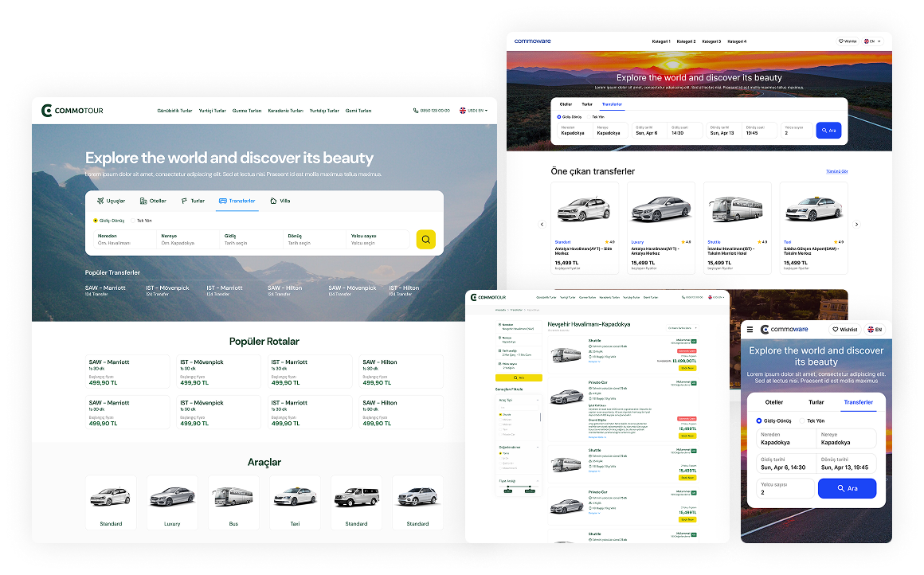This screenshot has height=575, width=924.
Task: Open the hamburger menu in mobile view
Action: coord(750,330)
